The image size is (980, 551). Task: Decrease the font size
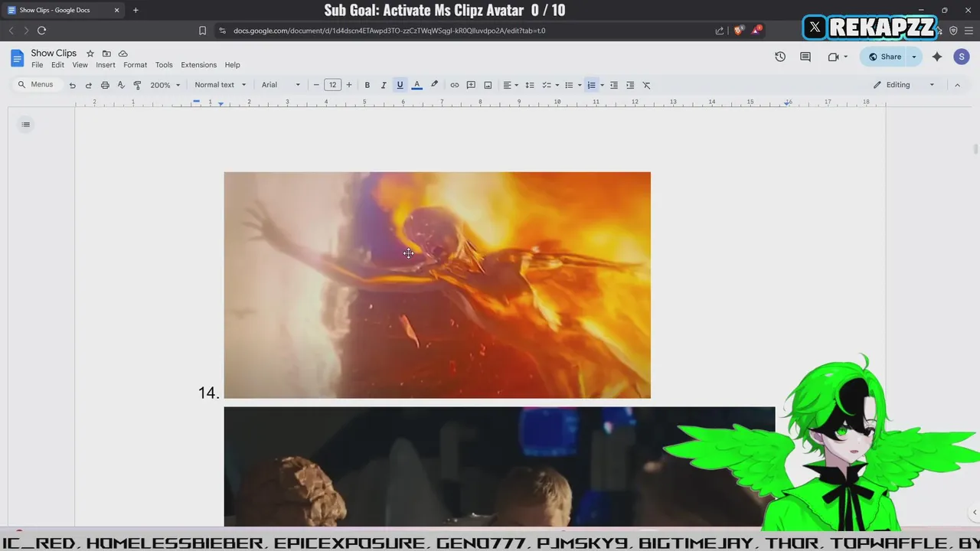click(316, 85)
